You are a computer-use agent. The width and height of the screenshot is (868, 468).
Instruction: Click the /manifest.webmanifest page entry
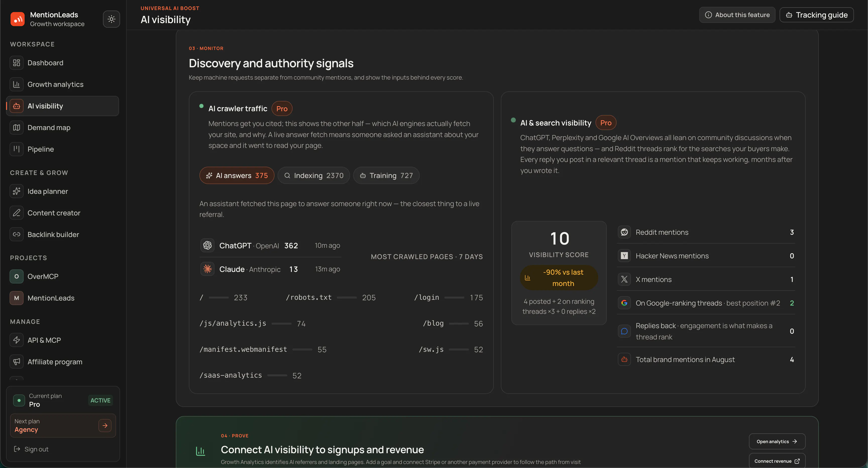pos(263,349)
